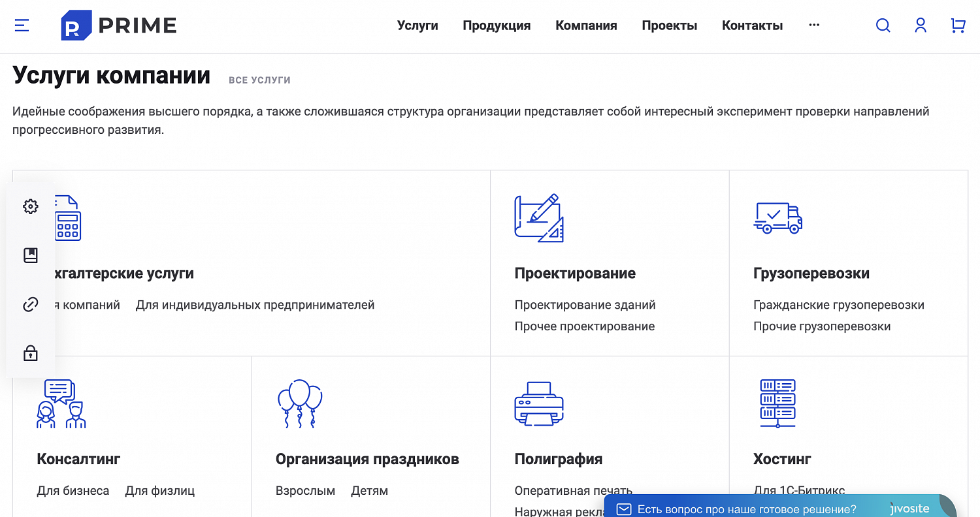Select Прочие грузоперевозки link
980x517 pixels.
click(x=822, y=326)
